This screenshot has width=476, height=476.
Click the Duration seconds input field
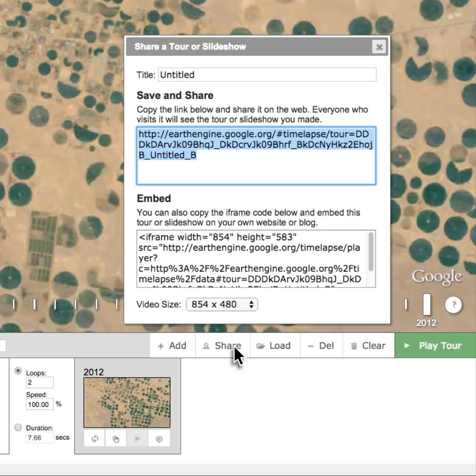[x=40, y=438]
